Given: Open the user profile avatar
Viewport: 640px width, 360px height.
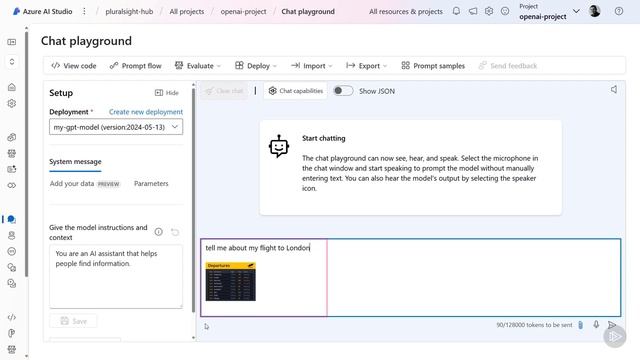Looking at the screenshot, I should tap(595, 11).
